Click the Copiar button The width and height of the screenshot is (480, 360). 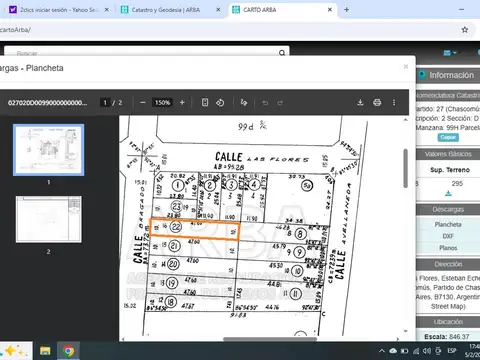448,137
